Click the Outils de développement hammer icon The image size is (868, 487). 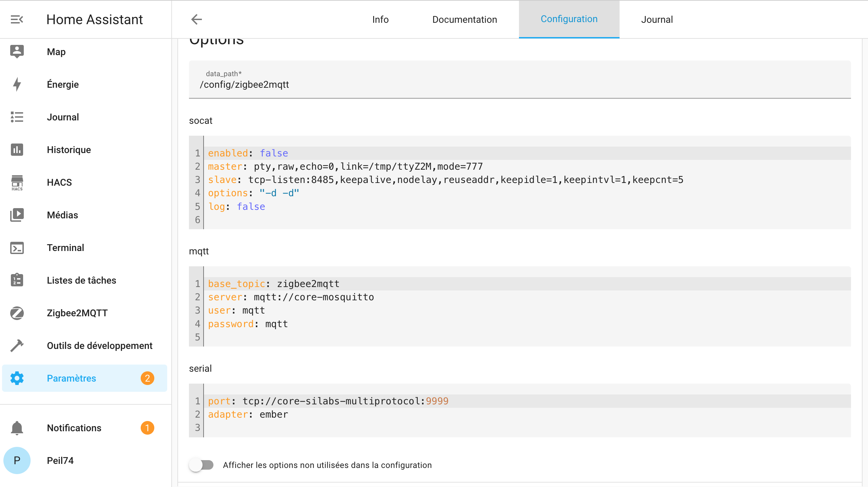[17, 346]
